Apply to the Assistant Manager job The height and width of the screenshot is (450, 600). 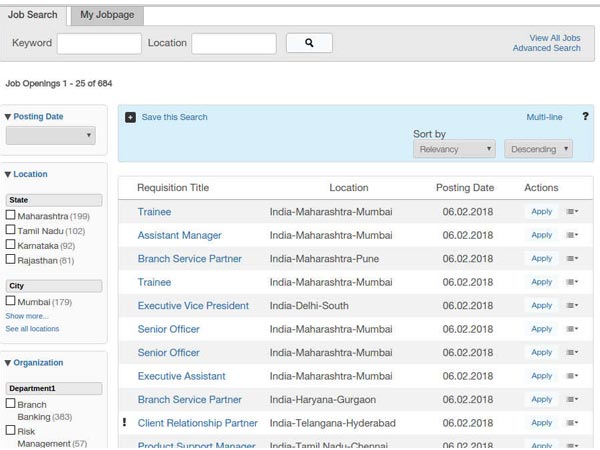541,235
